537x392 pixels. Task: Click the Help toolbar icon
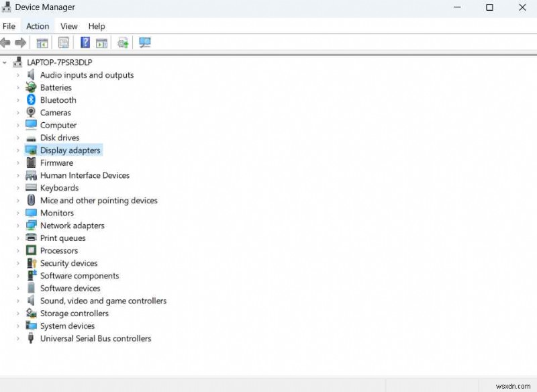[84, 42]
